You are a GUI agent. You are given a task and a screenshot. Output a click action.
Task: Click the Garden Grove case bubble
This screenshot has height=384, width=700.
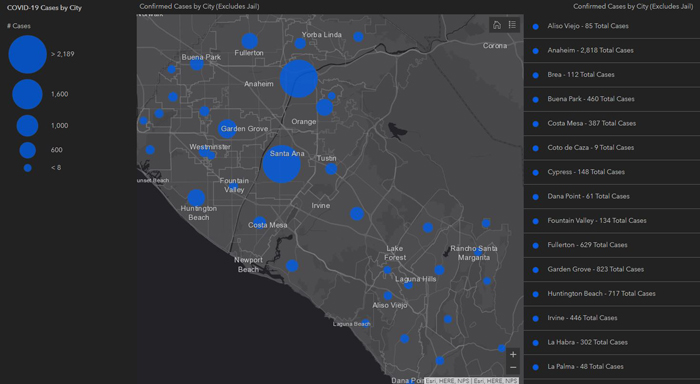(x=227, y=129)
